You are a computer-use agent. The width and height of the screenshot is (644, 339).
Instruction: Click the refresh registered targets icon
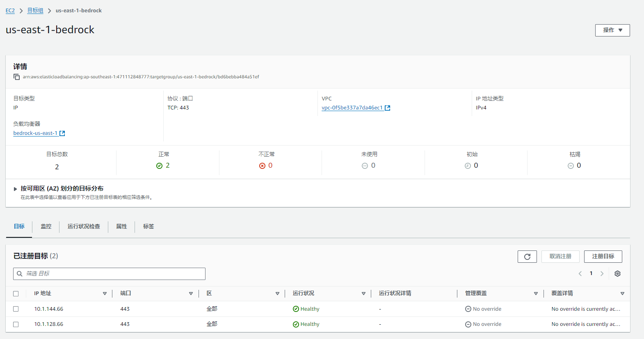(x=527, y=257)
